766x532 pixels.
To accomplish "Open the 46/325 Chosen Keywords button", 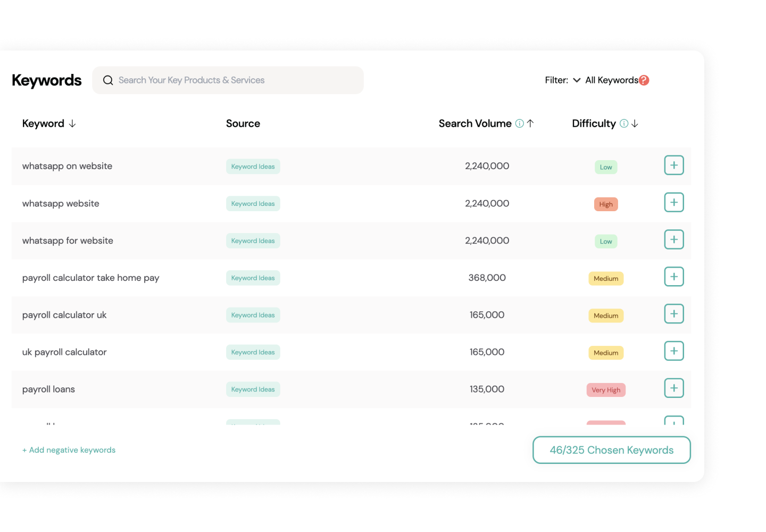I will (611, 450).
